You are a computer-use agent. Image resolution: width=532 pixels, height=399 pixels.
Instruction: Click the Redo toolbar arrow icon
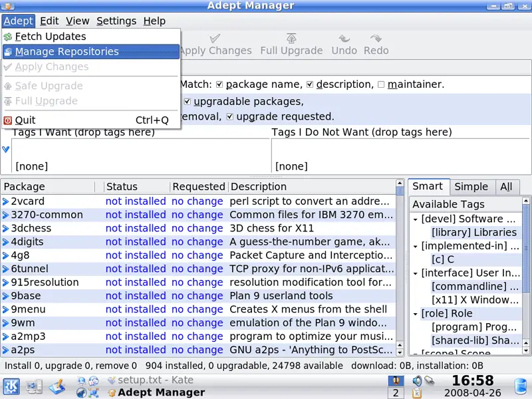[376, 39]
